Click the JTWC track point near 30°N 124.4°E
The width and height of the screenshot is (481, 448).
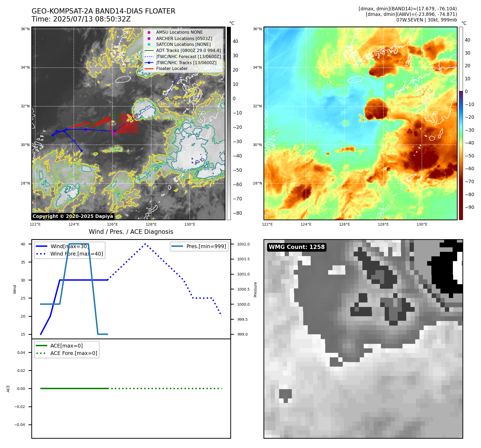click(x=81, y=151)
